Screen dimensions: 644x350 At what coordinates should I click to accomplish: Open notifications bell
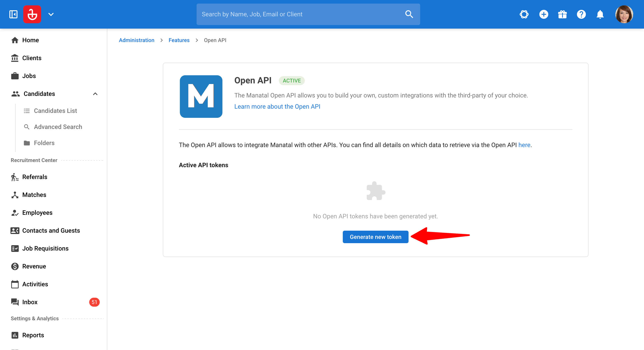coord(600,14)
